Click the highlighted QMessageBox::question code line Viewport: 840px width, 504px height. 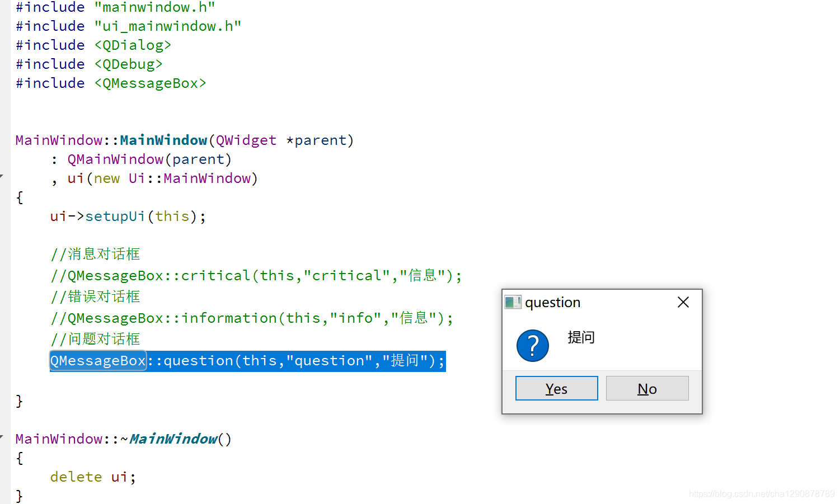coord(247,361)
